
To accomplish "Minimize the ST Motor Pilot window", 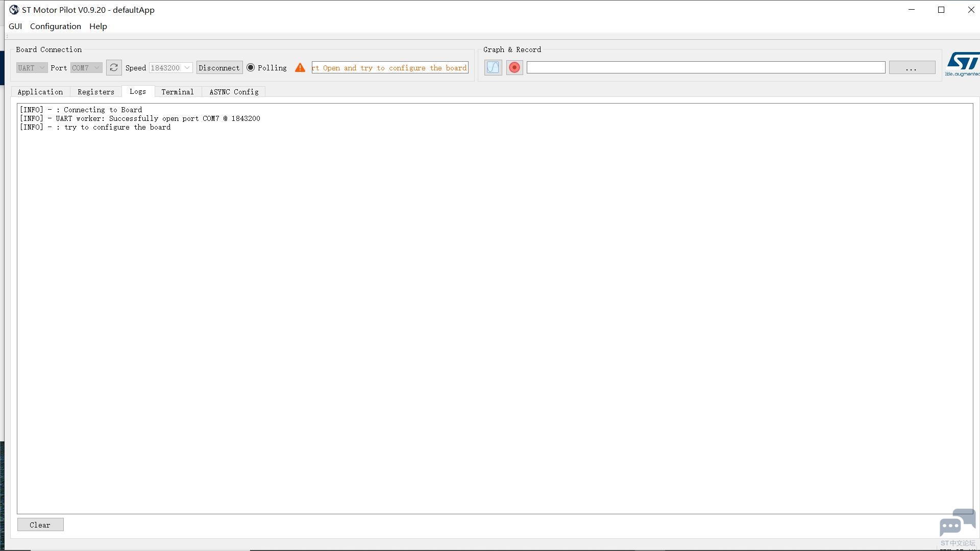I will pyautogui.click(x=912, y=10).
